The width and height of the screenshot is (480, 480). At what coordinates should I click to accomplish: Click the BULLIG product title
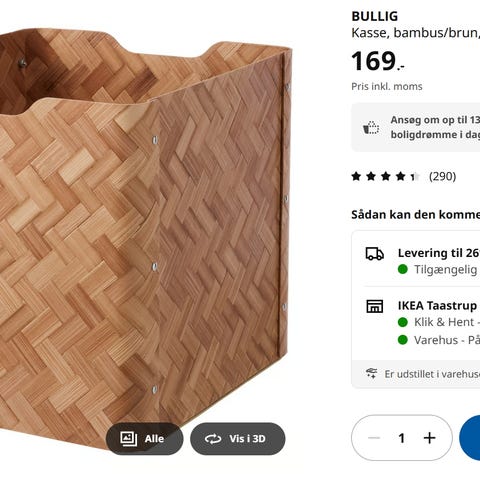[375, 16]
